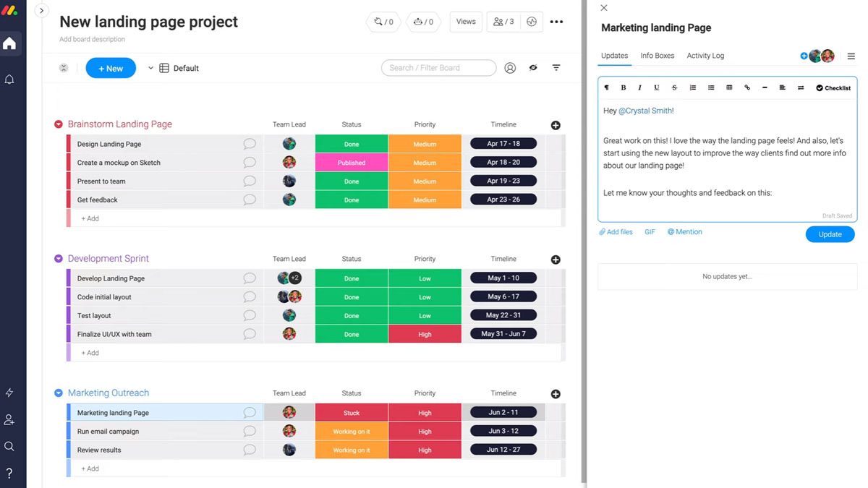Toggle bold formatting in the update editor
868x488 pixels.
[623, 87]
